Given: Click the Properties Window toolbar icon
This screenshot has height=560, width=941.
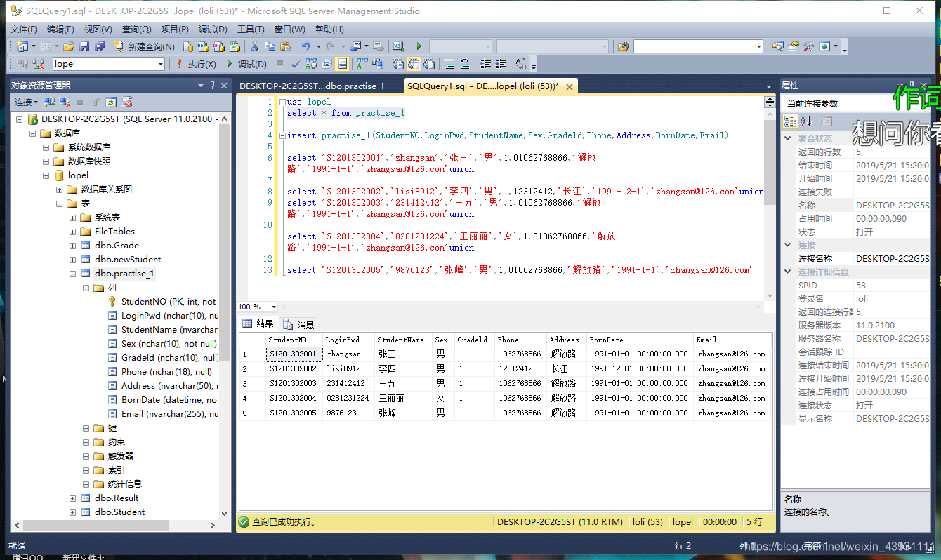Looking at the screenshot, I should [793, 46].
